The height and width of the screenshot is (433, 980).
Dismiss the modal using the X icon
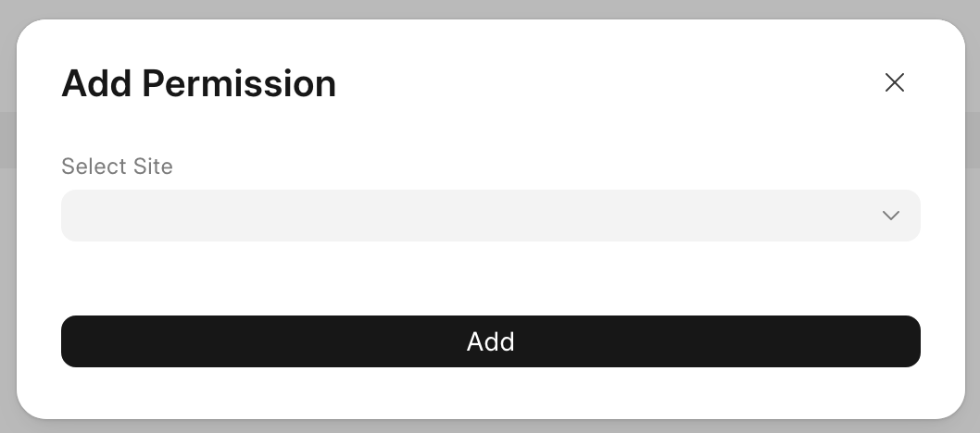pos(894,82)
